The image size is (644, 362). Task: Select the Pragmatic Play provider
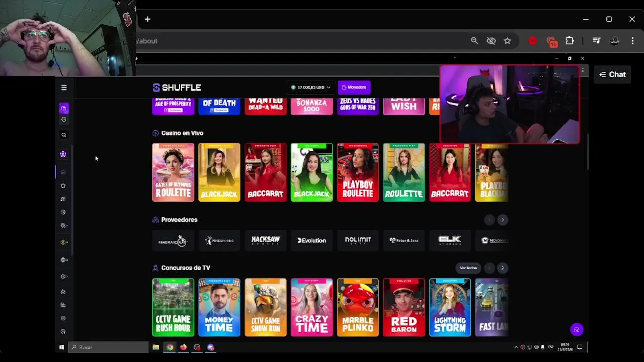[173, 241]
